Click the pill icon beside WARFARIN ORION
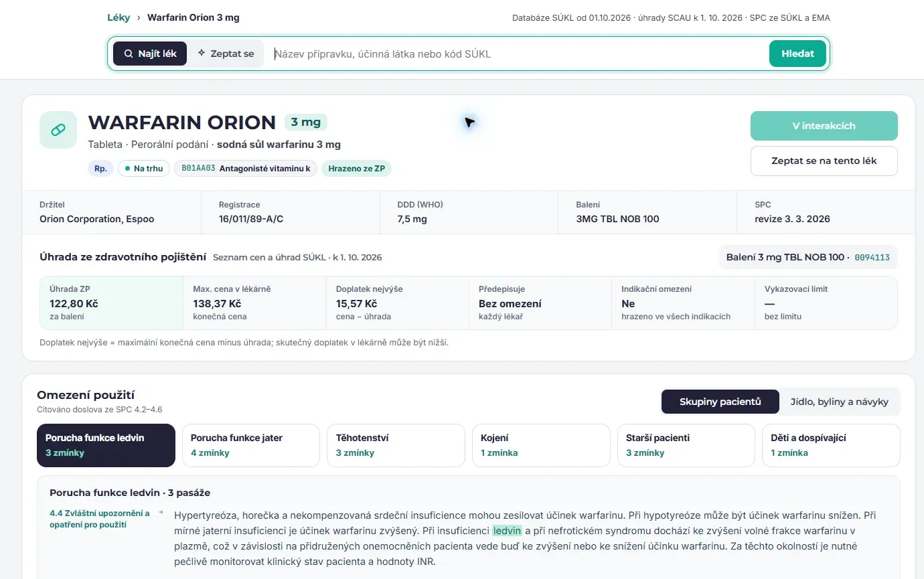 click(58, 130)
